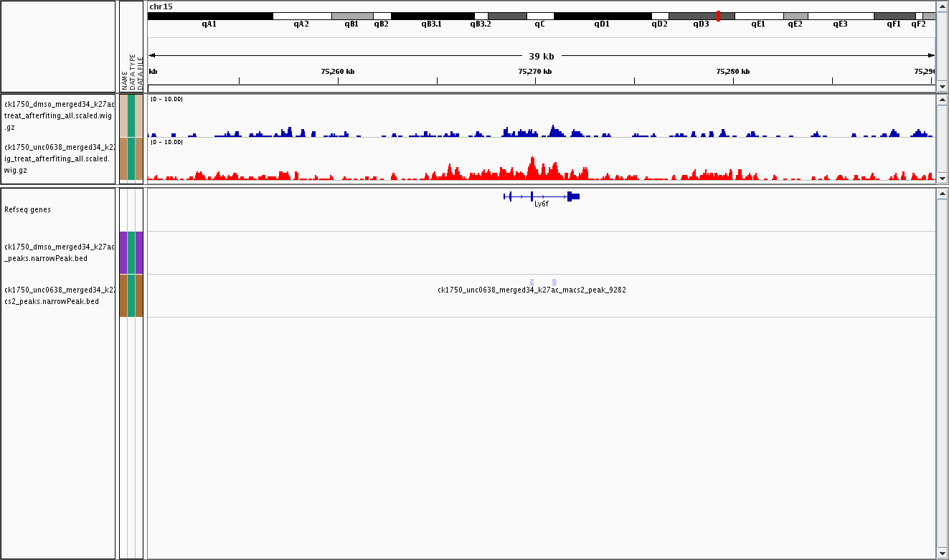Click scroll-up arrow of the ruler panel

[x=943, y=5]
